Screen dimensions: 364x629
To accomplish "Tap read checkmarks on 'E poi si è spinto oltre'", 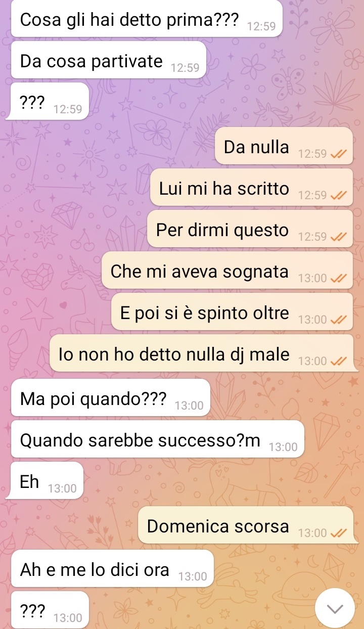I will click(x=338, y=320).
